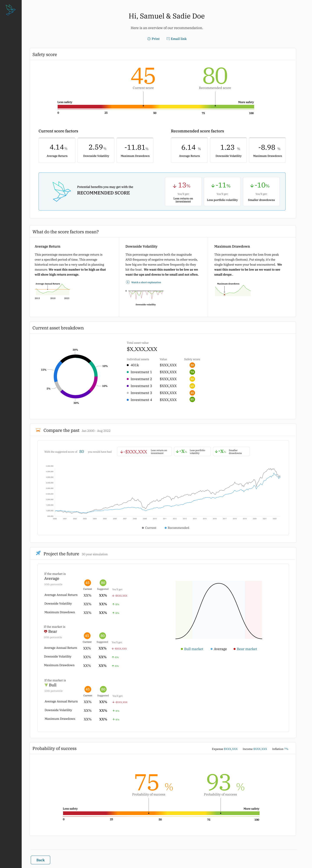Click the large recommended score 80
Viewport: 312px width, 868px height.
pos(215,76)
